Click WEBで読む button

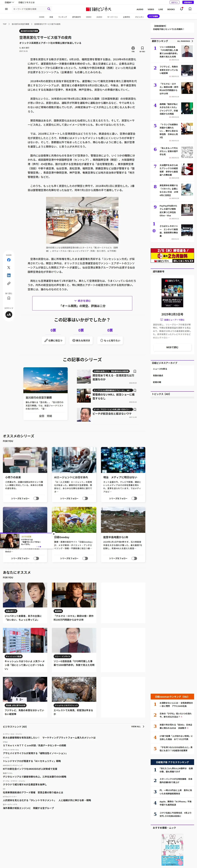[172, 347]
